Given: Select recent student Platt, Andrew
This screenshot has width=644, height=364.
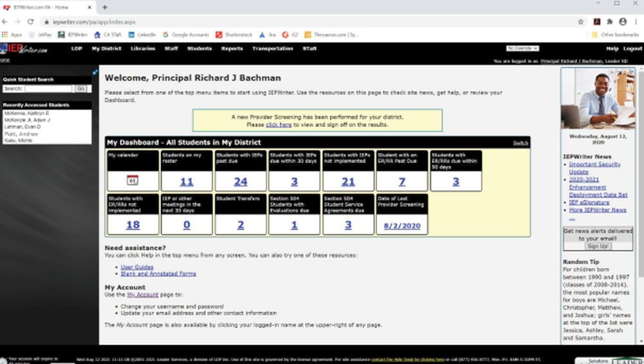Looking at the screenshot, I should click(x=21, y=134).
